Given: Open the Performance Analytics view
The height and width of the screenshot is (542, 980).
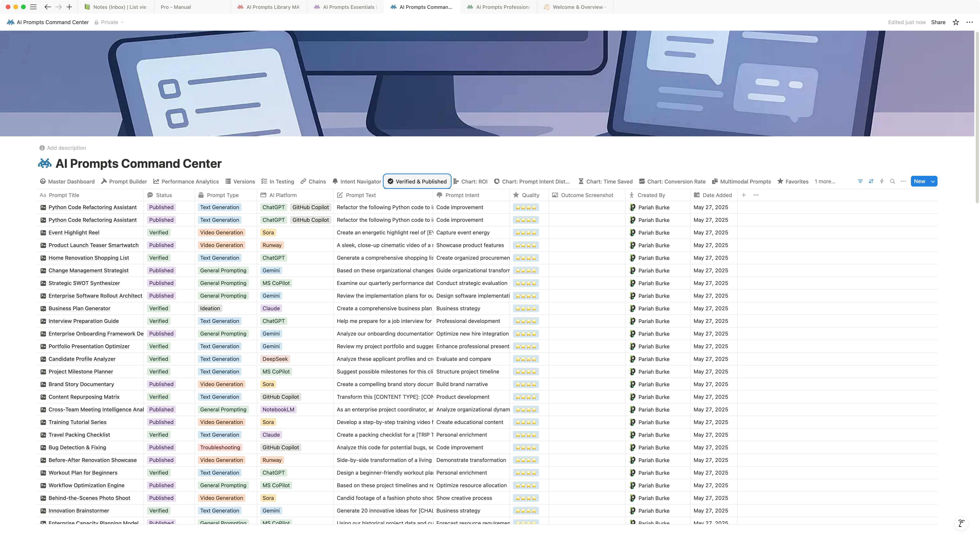Looking at the screenshot, I should click(186, 181).
